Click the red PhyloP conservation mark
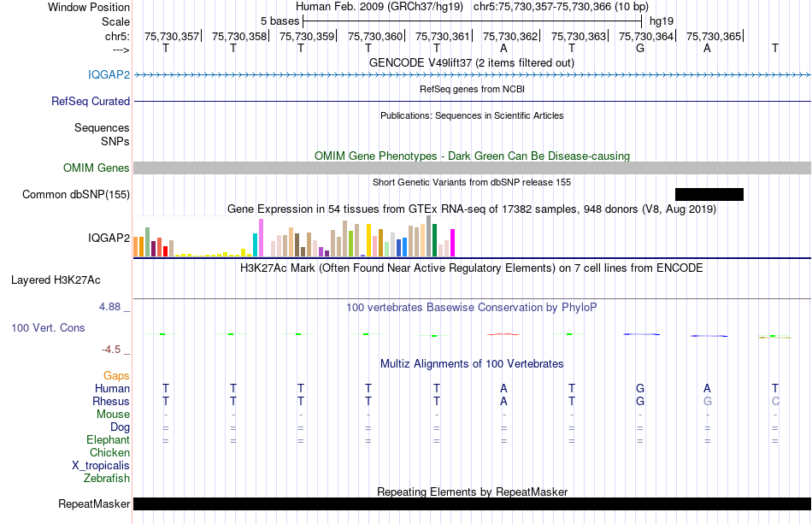 503,334
